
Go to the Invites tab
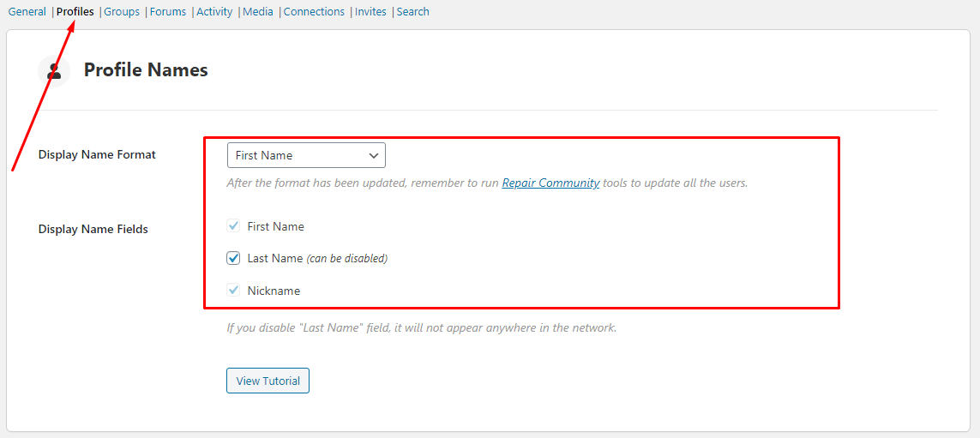click(370, 11)
